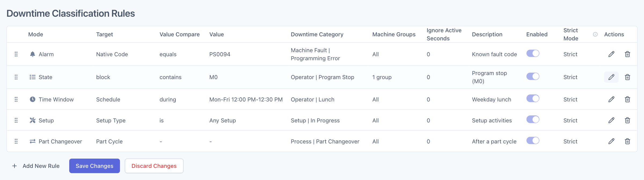
Task: Delete the Program Stop M0 rule
Action: tap(627, 77)
